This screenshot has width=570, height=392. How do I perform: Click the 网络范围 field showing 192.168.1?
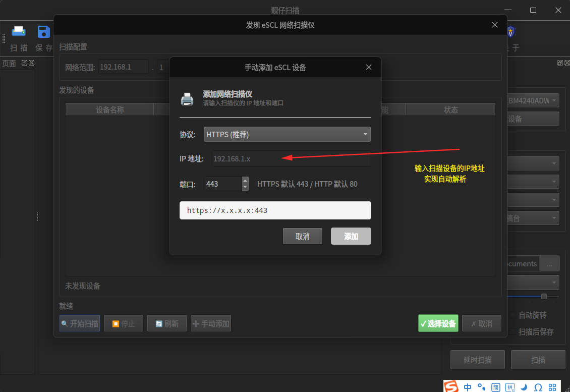[123, 67]
